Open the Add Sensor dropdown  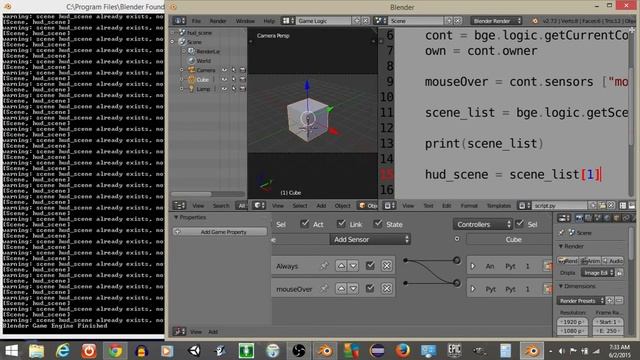pyautogui.click(x=370, y=240)
